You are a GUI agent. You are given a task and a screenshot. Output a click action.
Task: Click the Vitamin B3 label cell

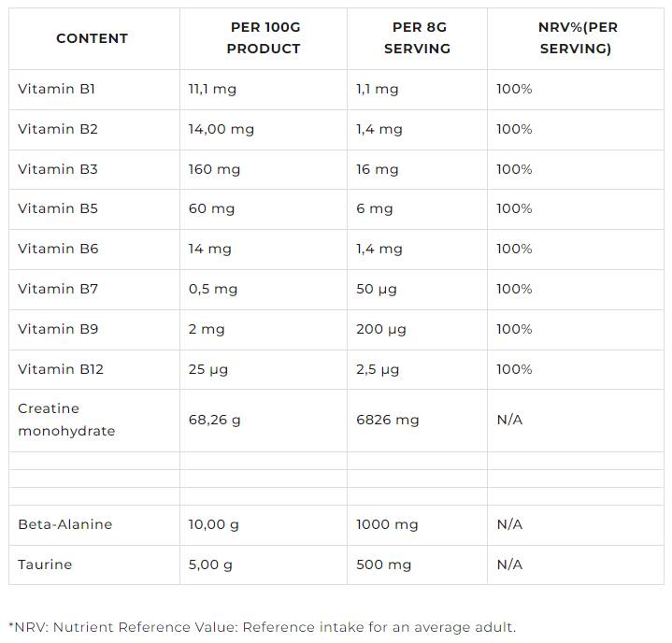(58, 169)
